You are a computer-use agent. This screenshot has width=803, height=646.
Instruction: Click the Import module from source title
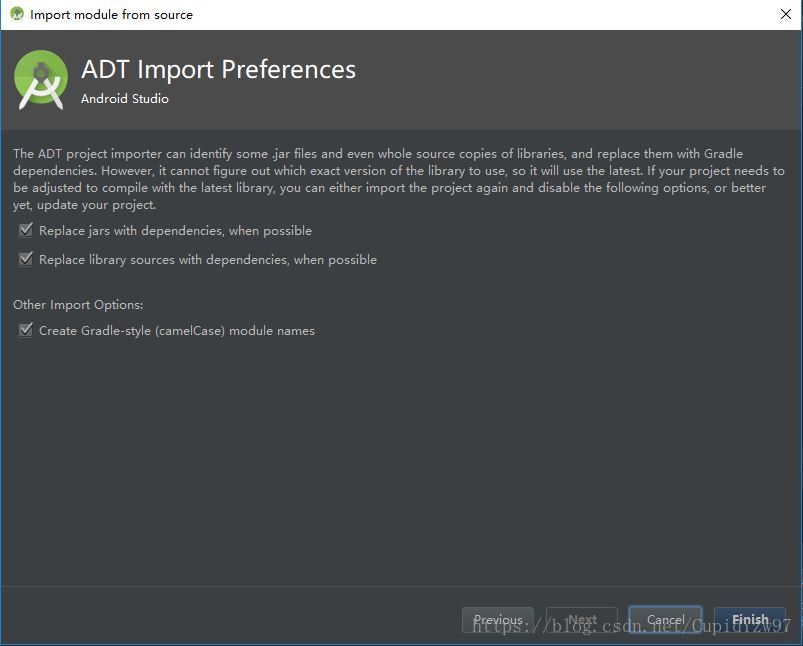tap(111, 15)
